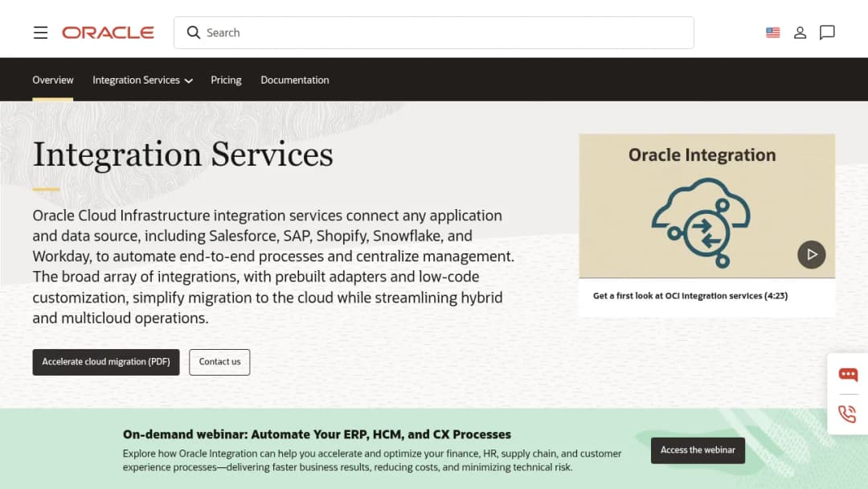
Task: Open the red live chat side icon
Action: click(x=848, y=374)
